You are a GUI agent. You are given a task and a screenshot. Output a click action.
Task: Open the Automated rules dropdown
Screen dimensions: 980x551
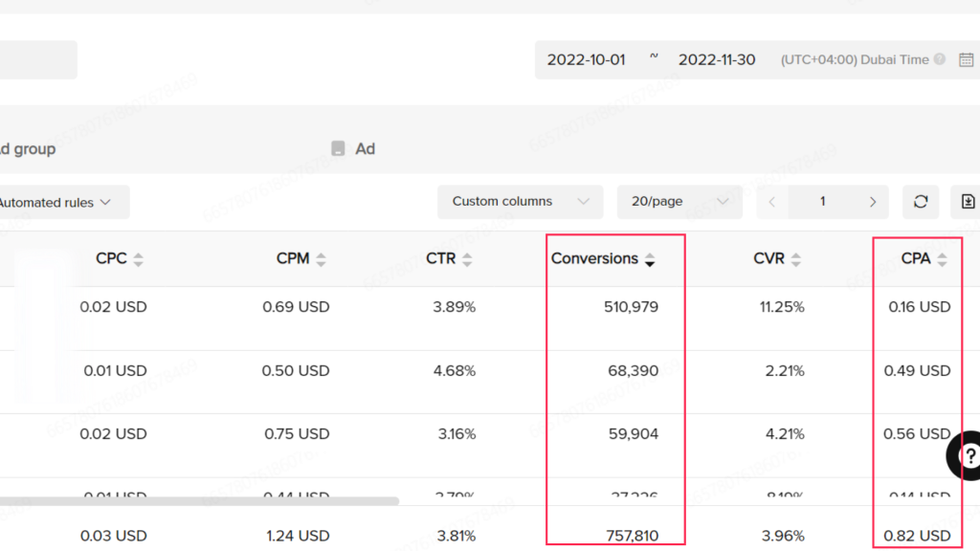click(57, 202)
